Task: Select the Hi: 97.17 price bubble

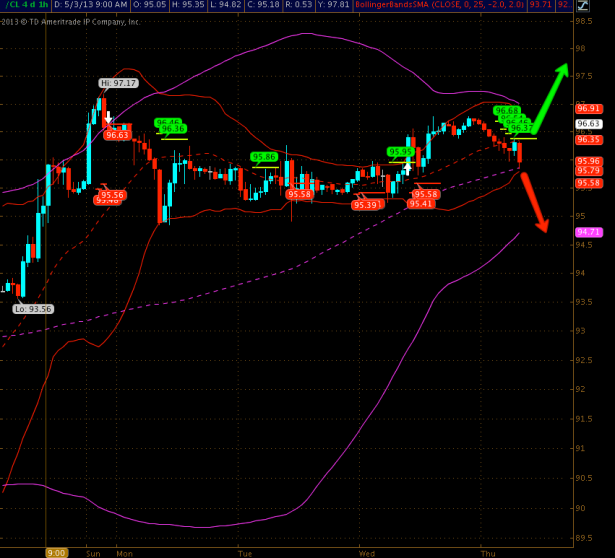Action: 118,83
